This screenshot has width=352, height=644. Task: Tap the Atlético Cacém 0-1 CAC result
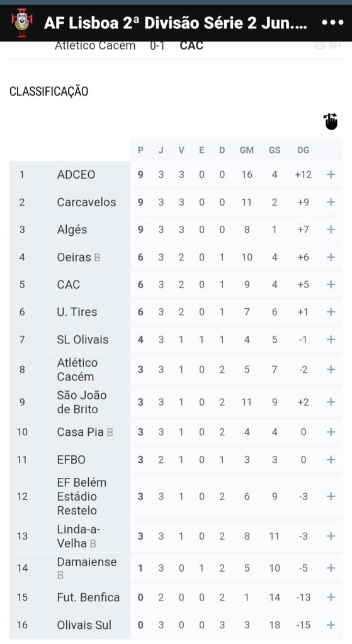point(129,45)
